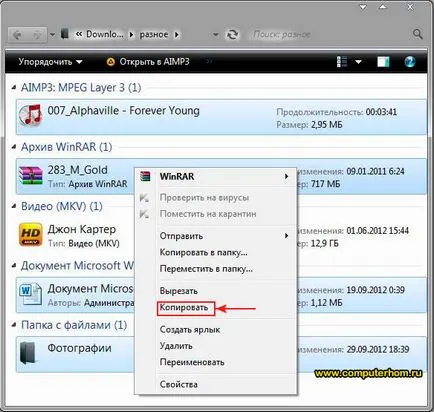
Task: Select 007_Alphaville - Forever Young file
Action: (221, 117)
